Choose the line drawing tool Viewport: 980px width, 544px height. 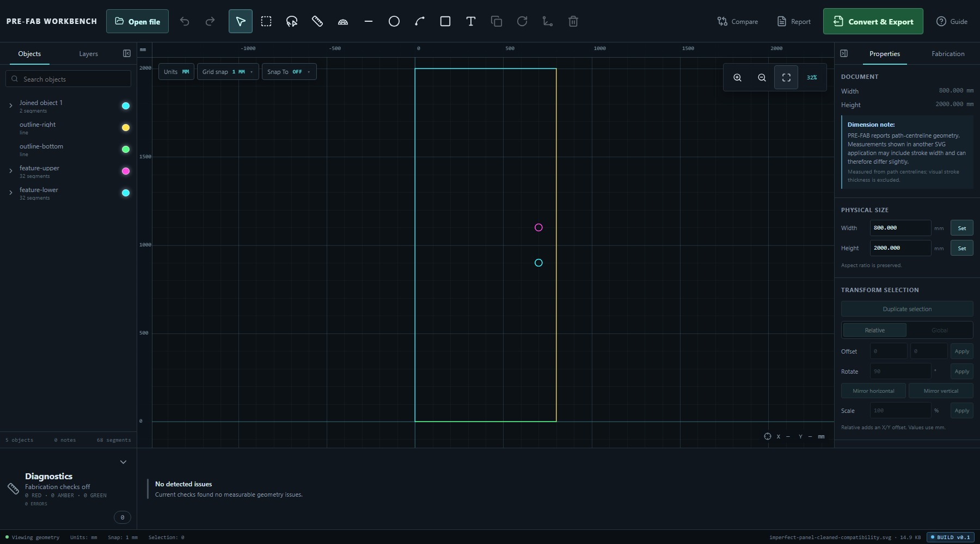(369, 21)
